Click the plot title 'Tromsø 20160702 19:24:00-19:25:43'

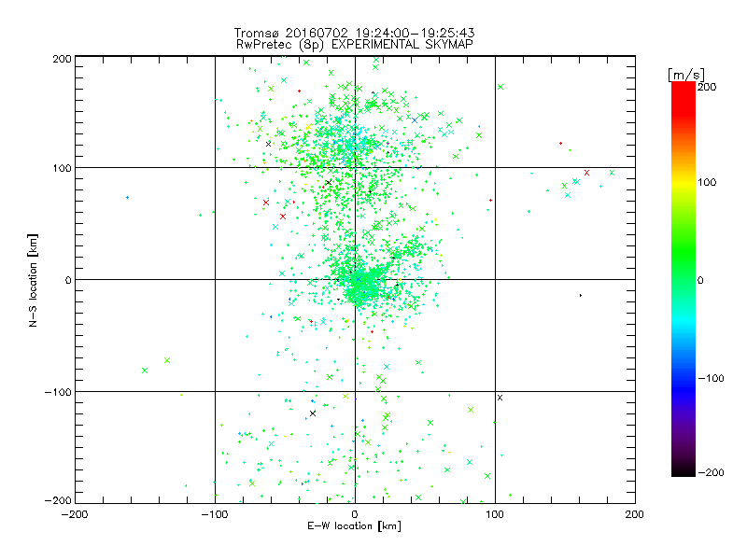coord(355,33)
